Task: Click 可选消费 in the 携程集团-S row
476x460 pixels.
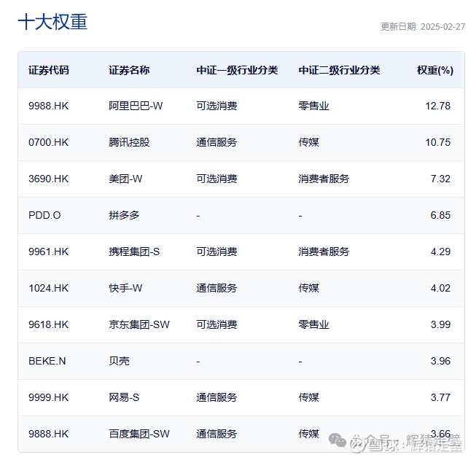Action: 216,252
